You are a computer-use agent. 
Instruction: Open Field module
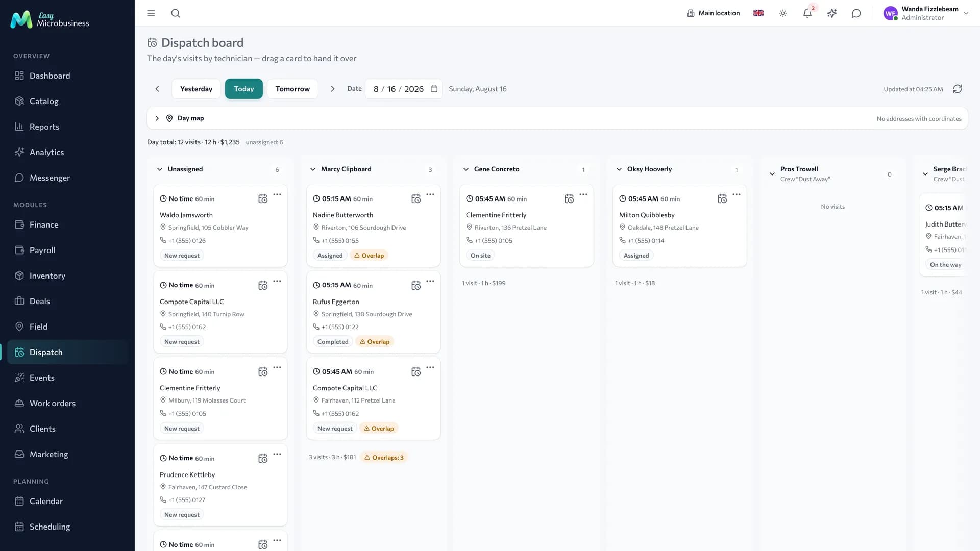pyautogui.click(x=67, y=327)
